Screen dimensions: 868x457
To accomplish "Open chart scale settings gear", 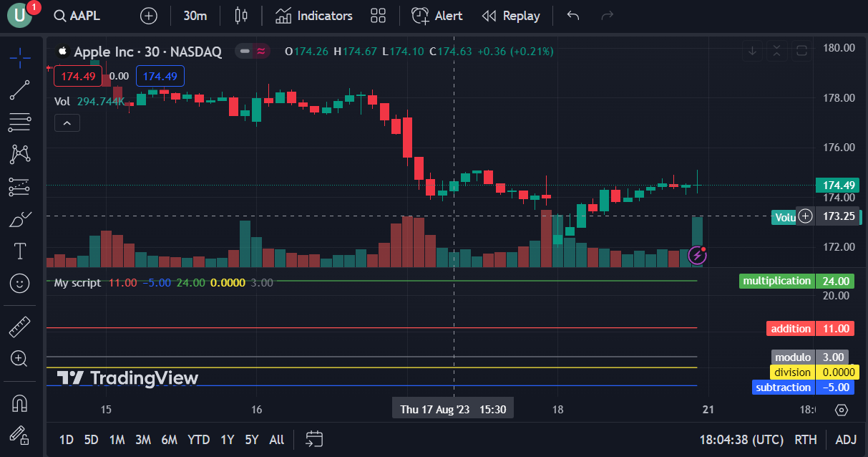I will point(842,410).
